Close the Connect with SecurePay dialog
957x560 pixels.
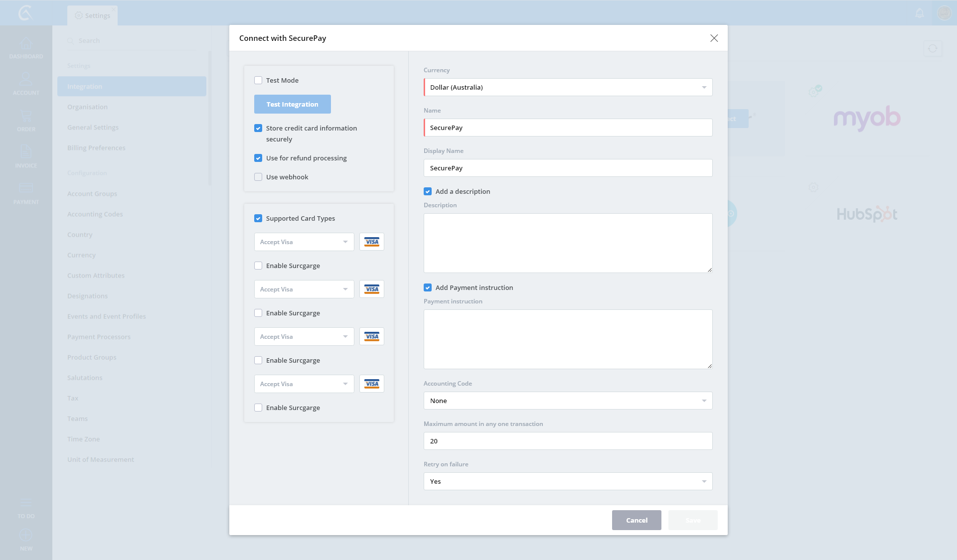[x=714, y=38]
